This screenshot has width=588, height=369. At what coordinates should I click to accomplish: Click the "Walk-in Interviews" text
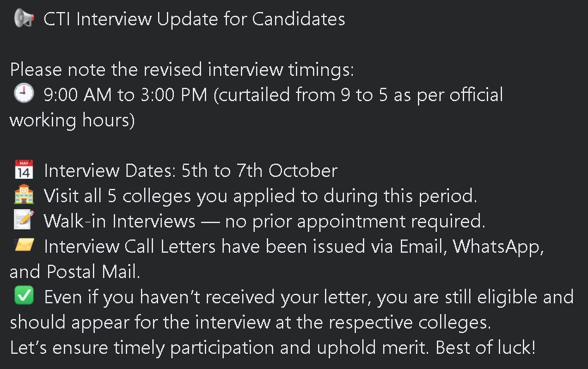(119, 221)
